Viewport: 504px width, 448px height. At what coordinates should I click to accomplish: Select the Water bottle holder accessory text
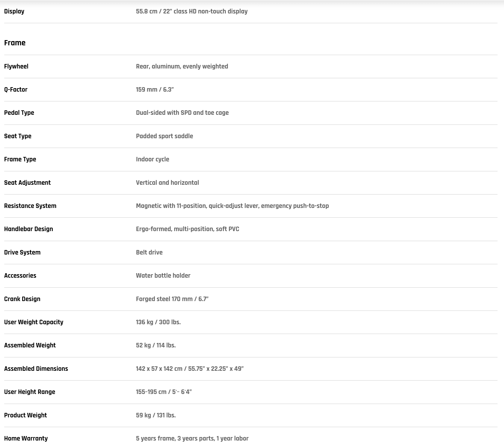pyautogui.click(x=163, y=276)
